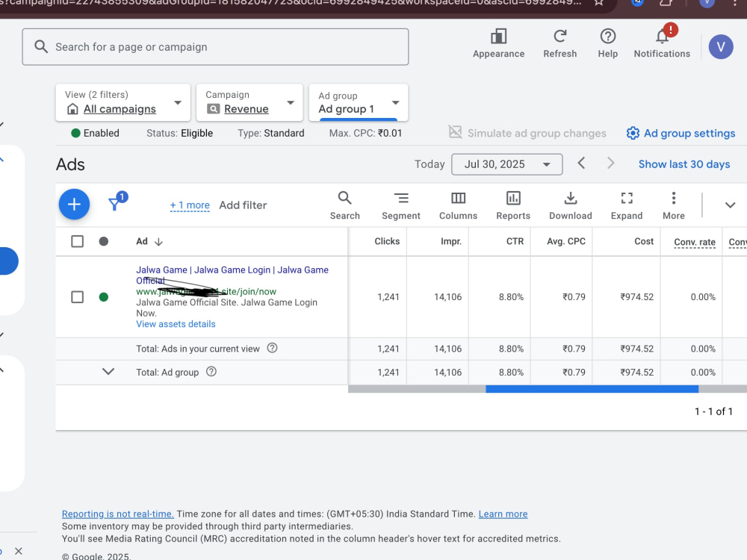The height and width of the screenshot is (560, 747).
Task: Go to previous date range arrow
Action: click(581, 164)
